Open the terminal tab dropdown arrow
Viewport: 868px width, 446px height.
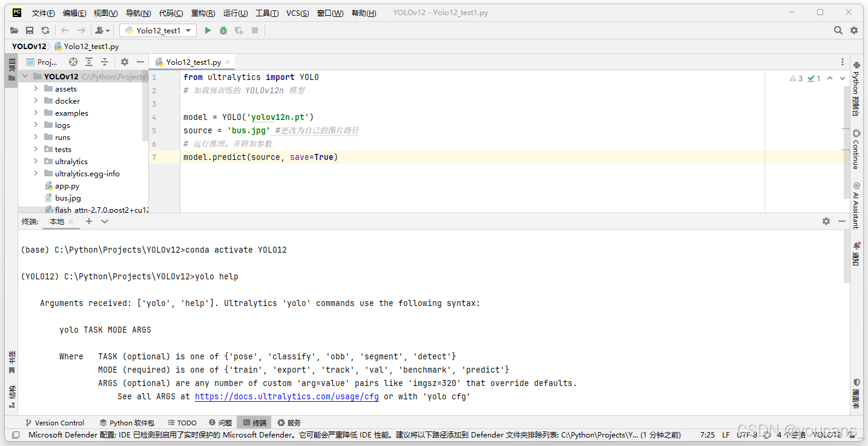(x=105, y=221)
